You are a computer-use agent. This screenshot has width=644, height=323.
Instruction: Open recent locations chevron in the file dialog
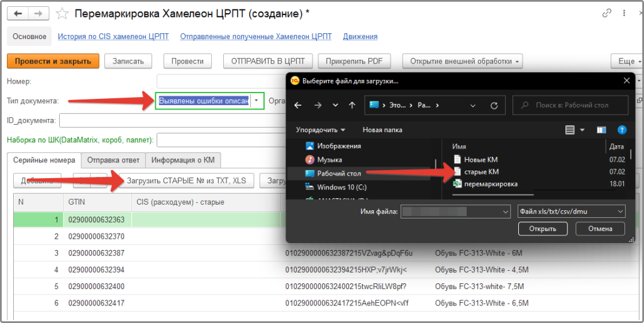pos(335,106)
